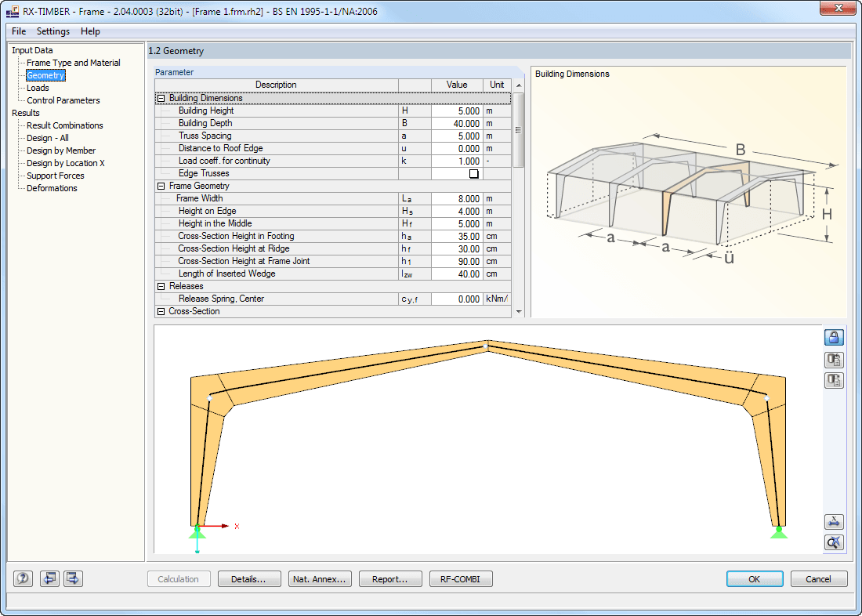The height and width of the screenshot is (616, 862).
Task: Click Building Depth value 40.000
Action: 456,124
